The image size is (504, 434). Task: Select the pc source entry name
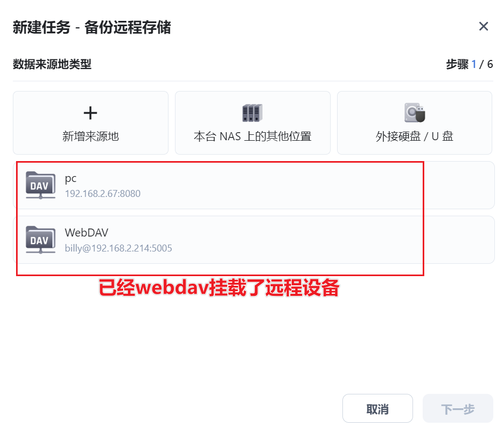71,178
